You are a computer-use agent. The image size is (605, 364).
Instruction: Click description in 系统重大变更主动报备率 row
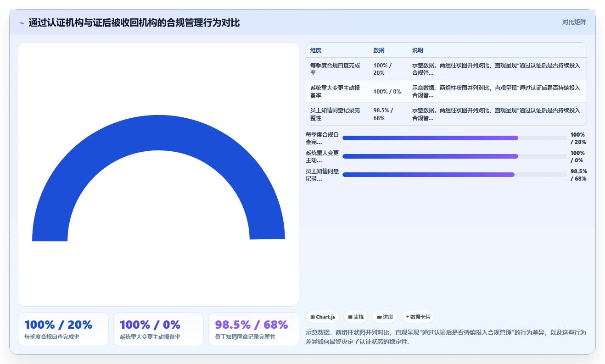[496, 91]
